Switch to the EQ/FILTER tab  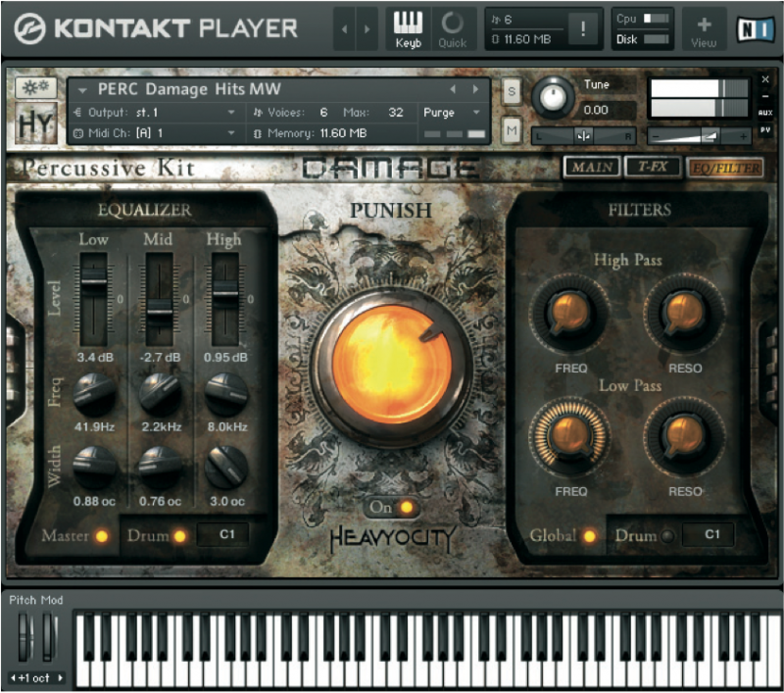click(725, 168)
